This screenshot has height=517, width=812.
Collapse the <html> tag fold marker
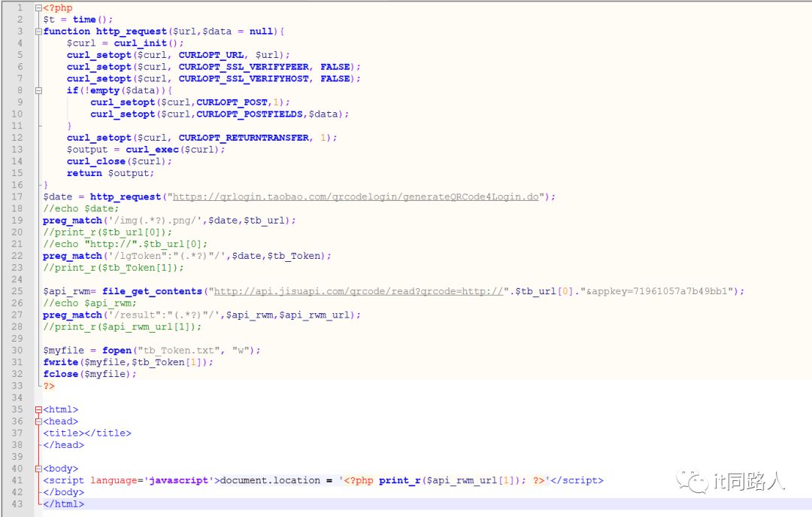(38, 409)
